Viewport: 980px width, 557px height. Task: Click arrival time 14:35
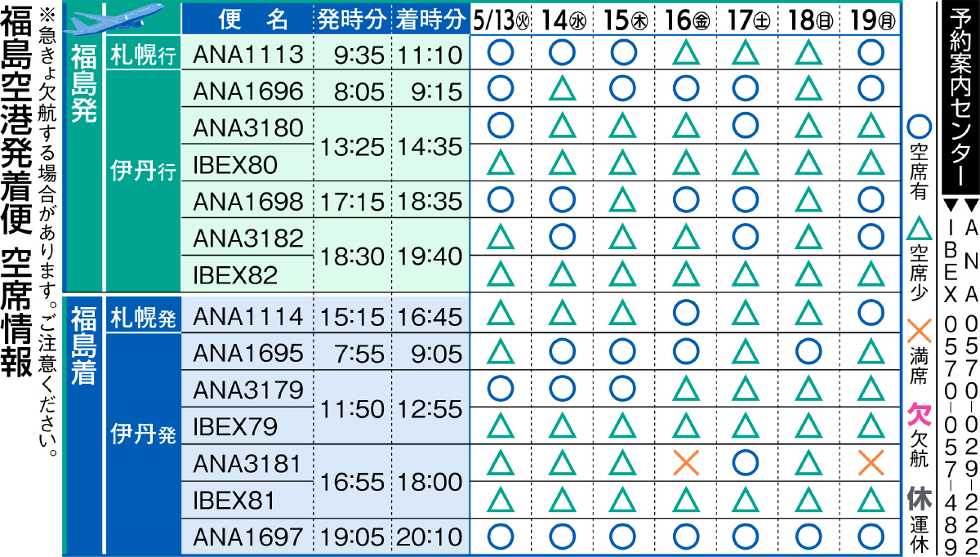(430, 146)
